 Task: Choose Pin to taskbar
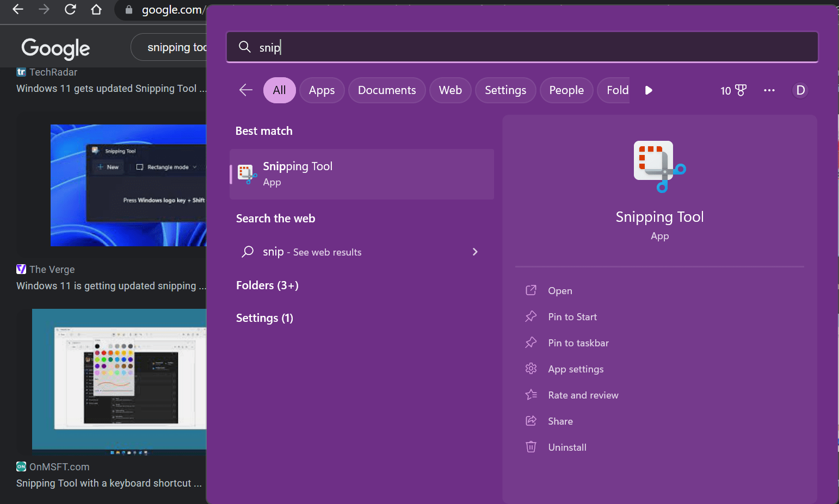[578, 343]
